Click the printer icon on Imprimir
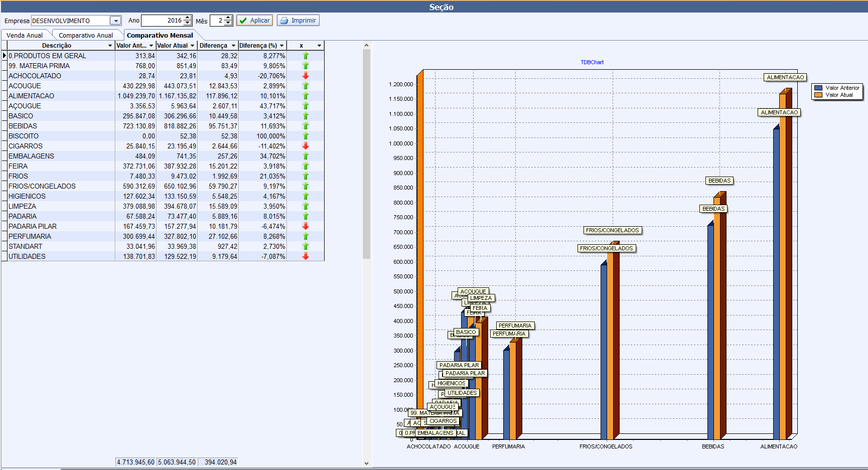The width and height of the screenshot is (868, 470). click(284, 21)
